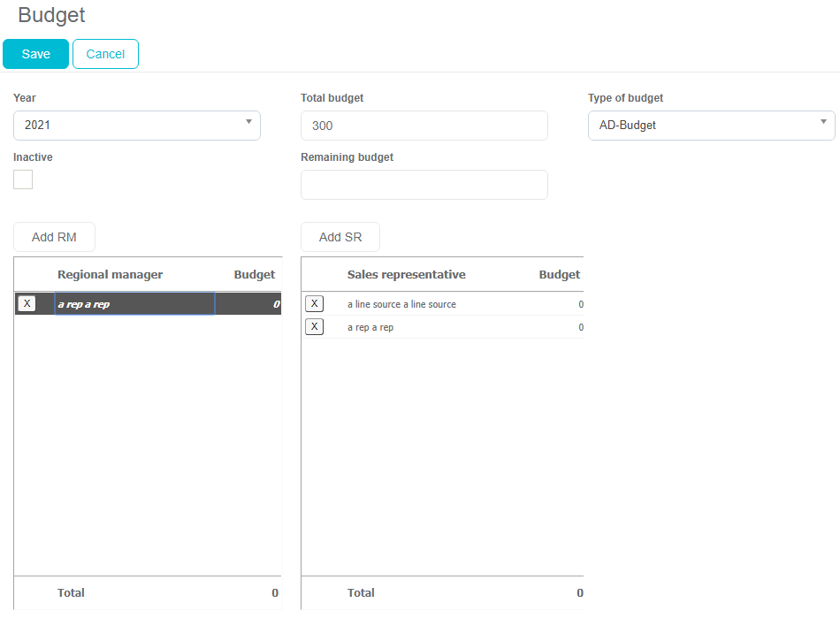Click Add SR button
Screen dimensions: 840x618
point(340,237)
